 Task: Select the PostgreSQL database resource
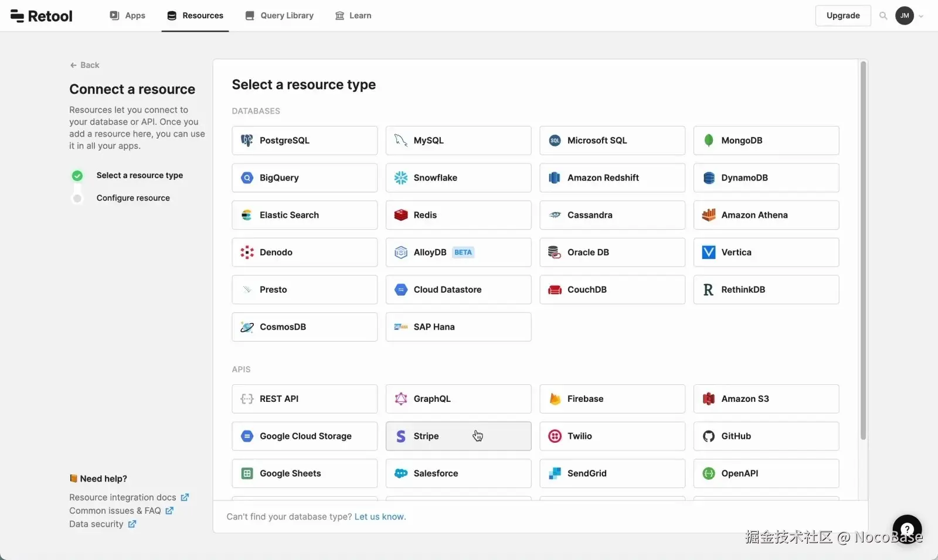(304, 140)
